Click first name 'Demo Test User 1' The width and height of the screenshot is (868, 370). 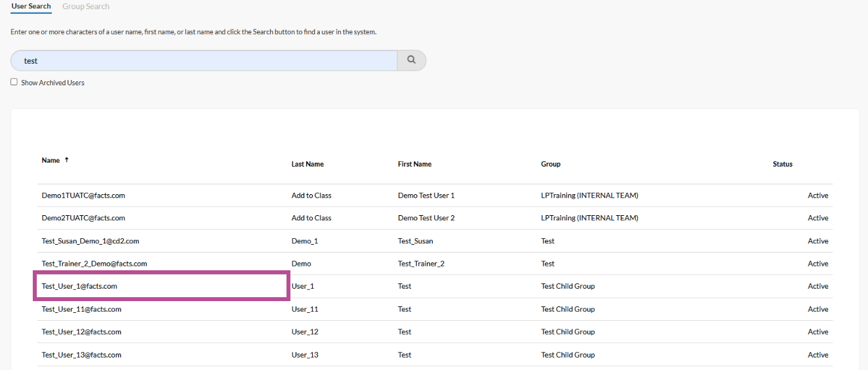[x=426, y=195]
